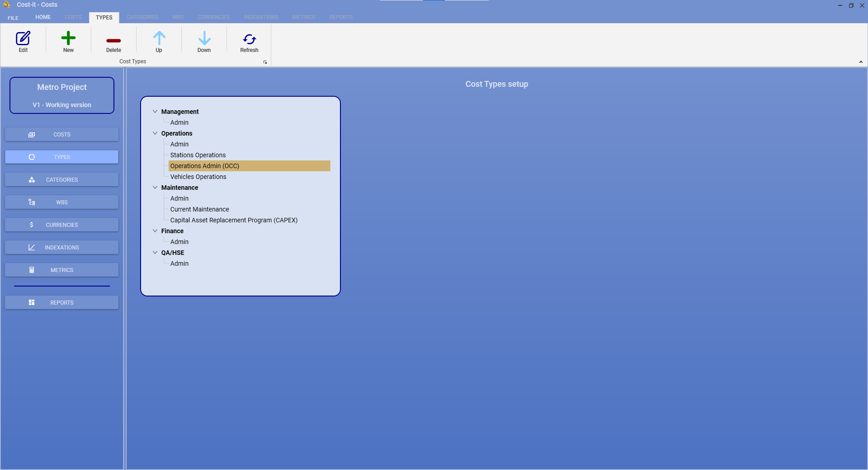Click the Edit cost type icon
The width and height of the screenshot is (868, 470).
pyautogui.click(x=23, y=38)
